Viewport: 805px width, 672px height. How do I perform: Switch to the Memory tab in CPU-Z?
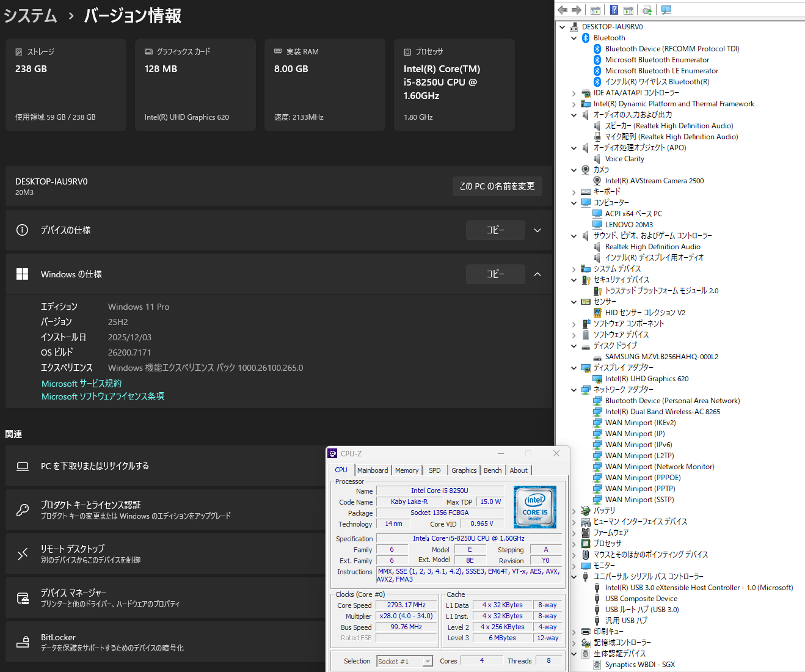tap(407, 470)
